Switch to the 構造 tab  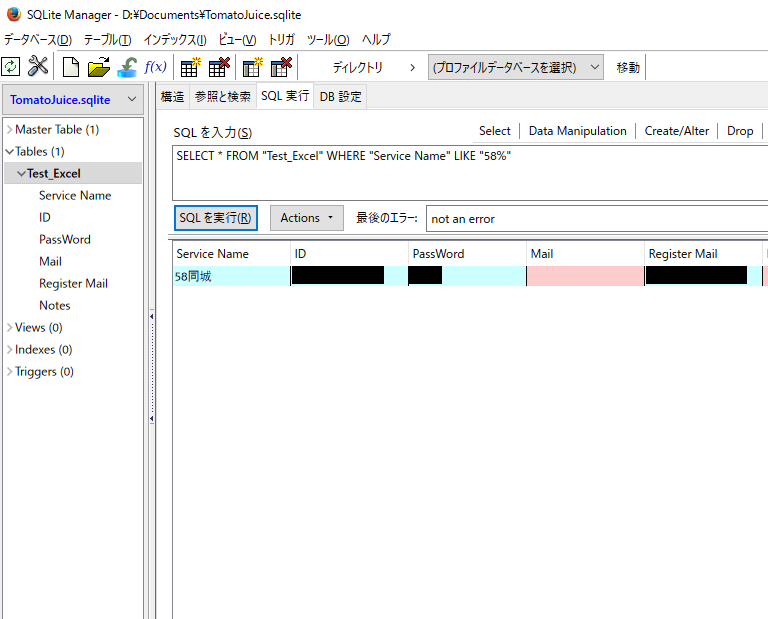pos(173,96)
